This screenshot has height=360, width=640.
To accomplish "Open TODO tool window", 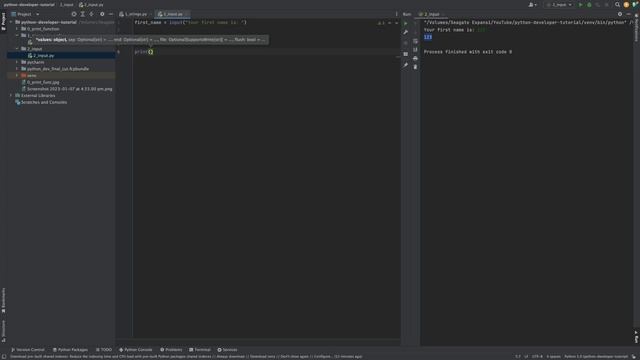I will click(x=104, y=350).
